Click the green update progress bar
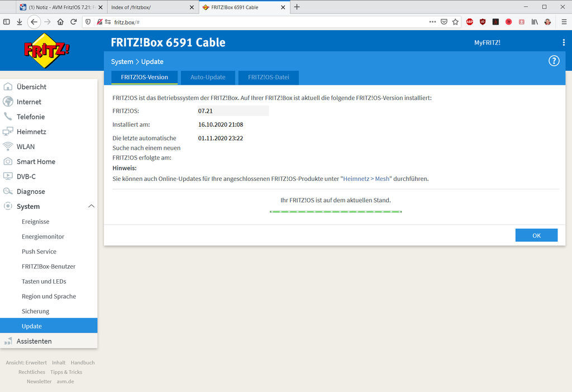This screenshot has width=572, height=392. (336, 212)
